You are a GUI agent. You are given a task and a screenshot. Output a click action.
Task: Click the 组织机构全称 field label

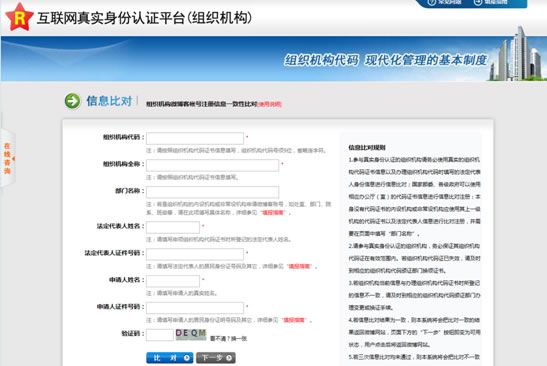pyautogui.click(x=123, y=164)
